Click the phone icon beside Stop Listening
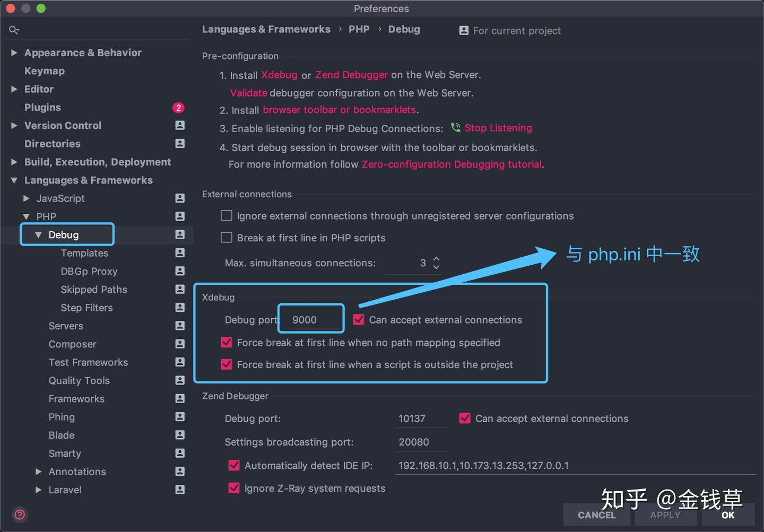The width and height of the screenshot is (764, 532). [x=455, y=128]
